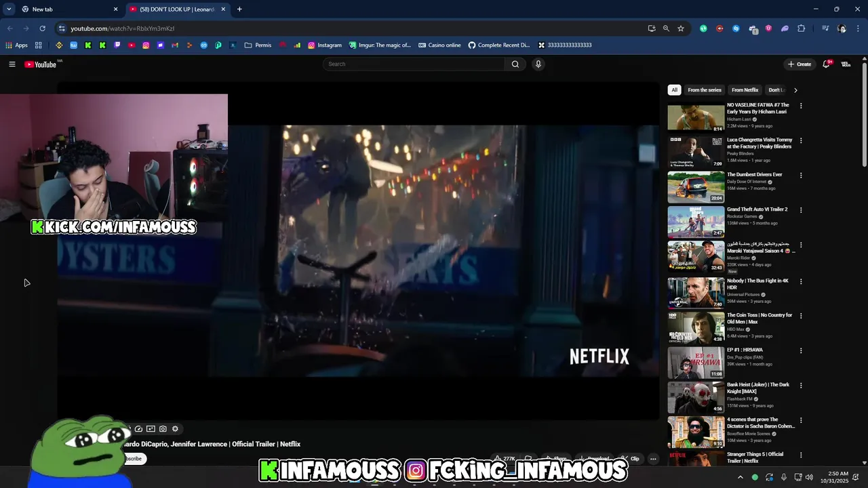Open the Bank Heist (Joker) video thumbnail
The image size is (868, 488).
[x=696, y=397]
